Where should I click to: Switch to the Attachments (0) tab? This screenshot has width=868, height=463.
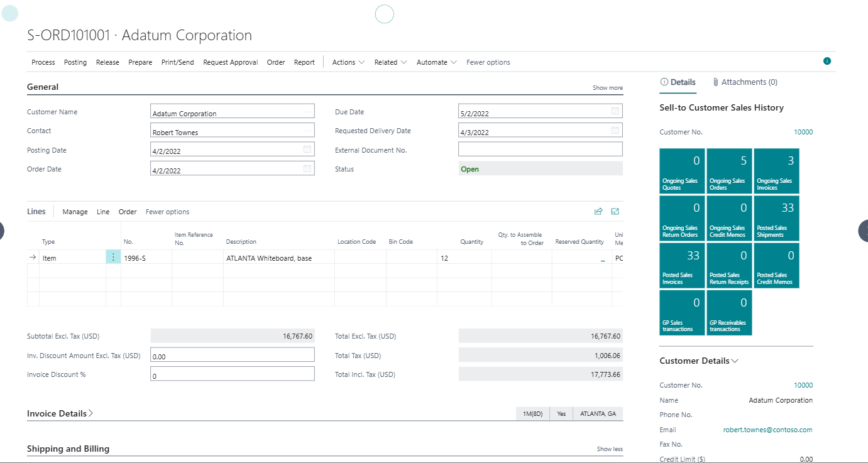(745, 82)
